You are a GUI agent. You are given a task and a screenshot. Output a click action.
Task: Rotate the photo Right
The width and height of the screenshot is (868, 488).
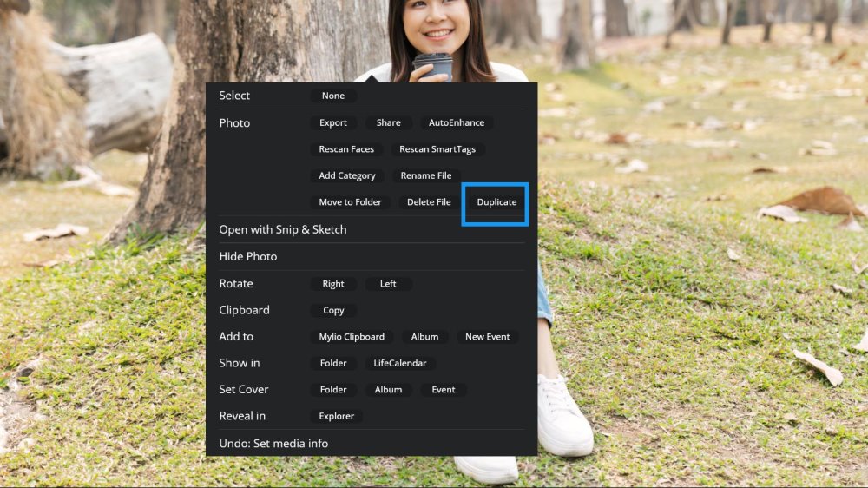332,284
